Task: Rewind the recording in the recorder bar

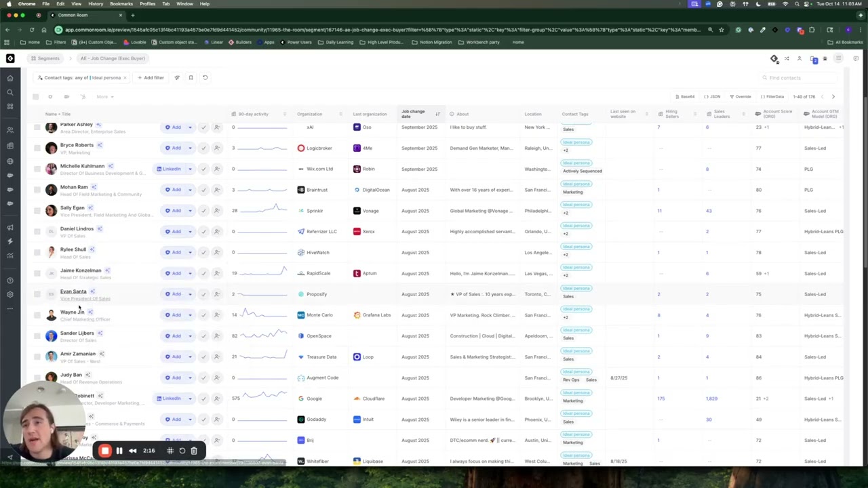Action: point(133,451)
